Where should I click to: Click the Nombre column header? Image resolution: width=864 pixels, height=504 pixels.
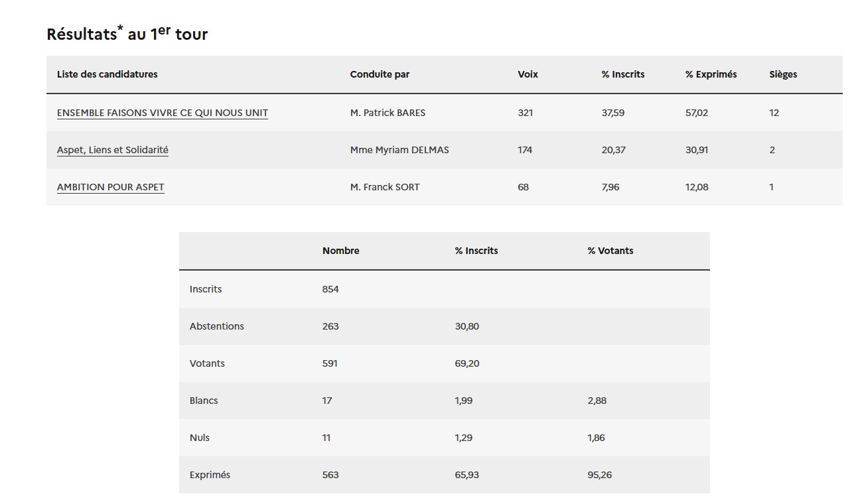coord(341,251)
